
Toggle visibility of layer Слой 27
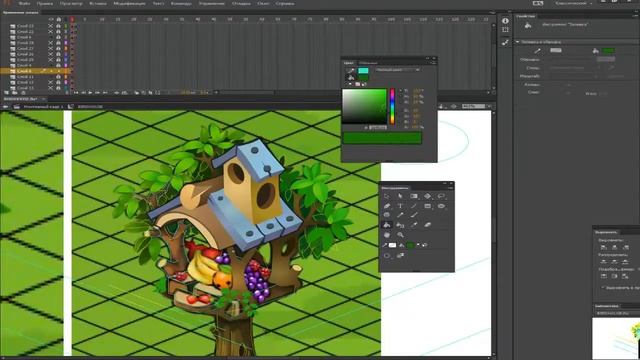tap(51, 49)
